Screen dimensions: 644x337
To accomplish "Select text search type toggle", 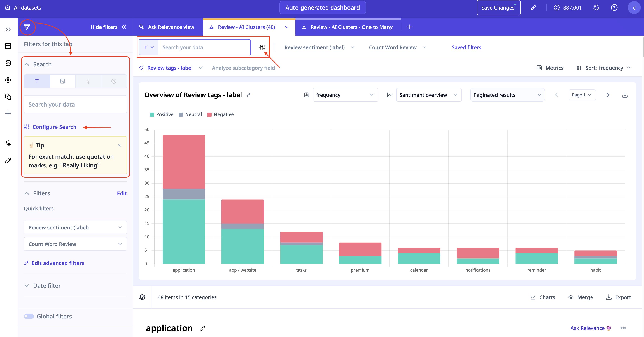I will tap(37, 81).
